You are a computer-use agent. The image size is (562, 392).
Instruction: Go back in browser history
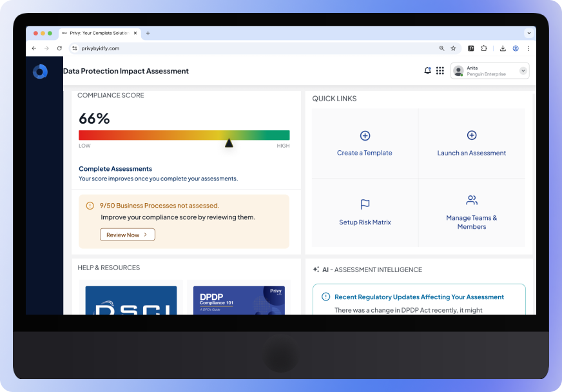(x=34, y=48)
